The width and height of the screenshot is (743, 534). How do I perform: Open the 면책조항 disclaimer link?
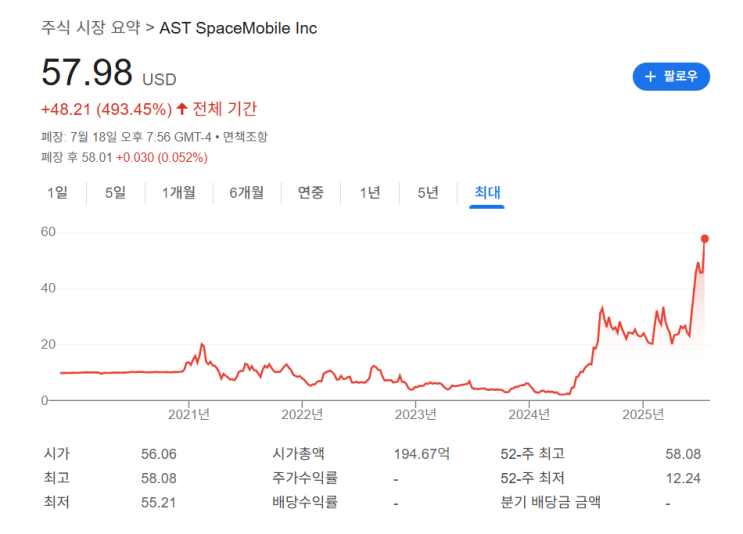coord(245,136)
